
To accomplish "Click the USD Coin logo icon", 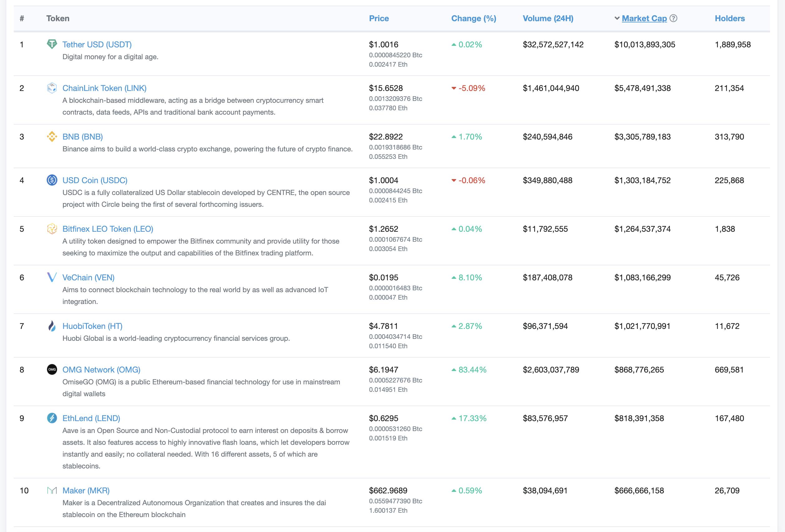I will click(x=52, y=180).
